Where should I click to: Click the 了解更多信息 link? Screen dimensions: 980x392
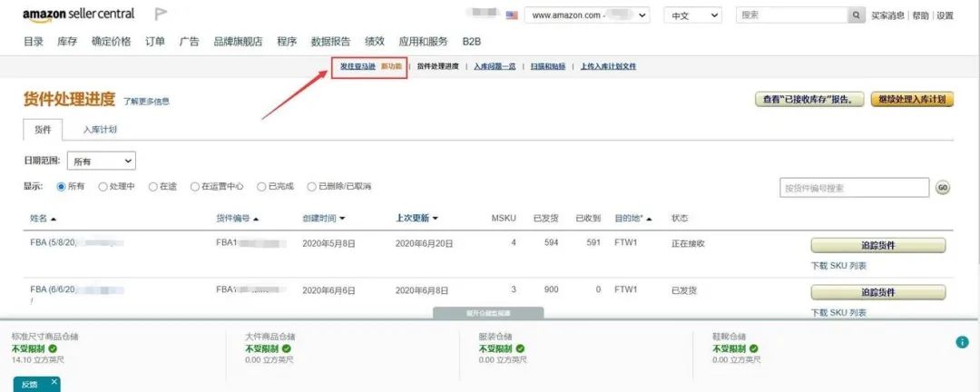click(146, 101)
